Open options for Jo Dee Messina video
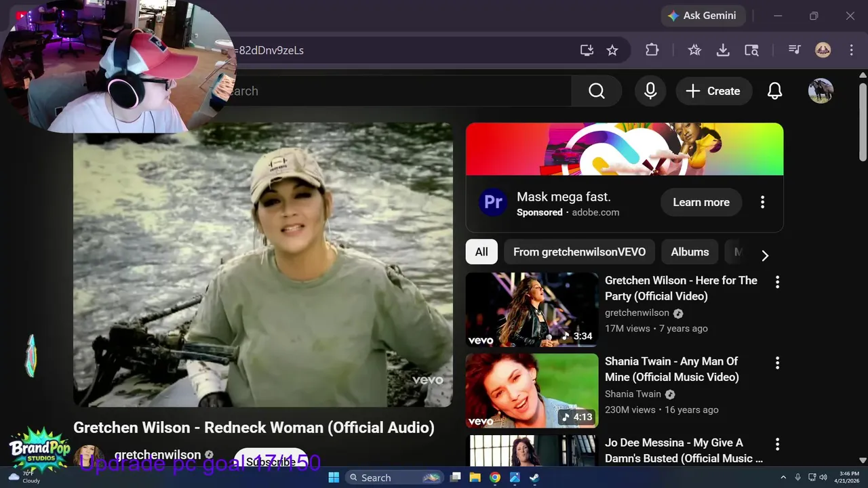 coord(777,445)
